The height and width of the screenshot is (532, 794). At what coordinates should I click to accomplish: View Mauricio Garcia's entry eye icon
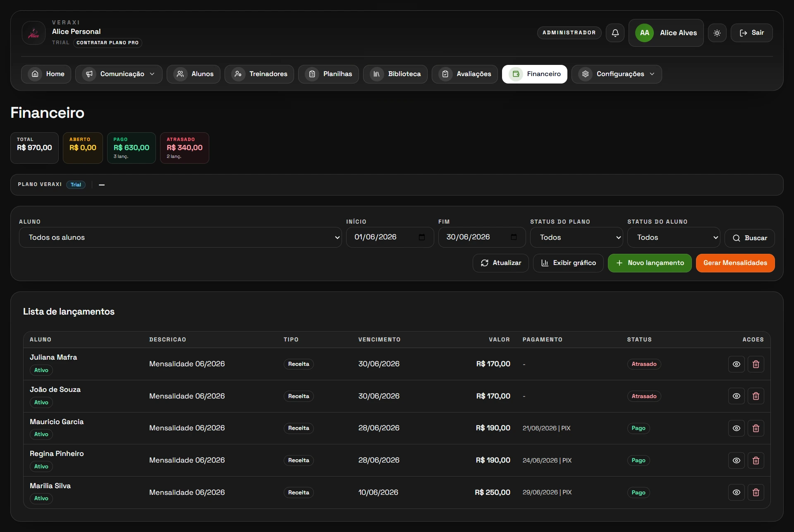point(737,428)
